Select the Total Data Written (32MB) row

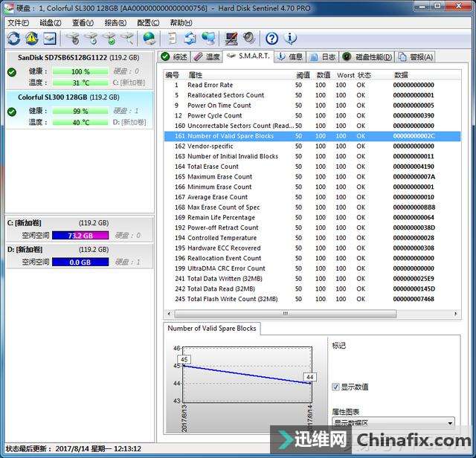point(312,279)
